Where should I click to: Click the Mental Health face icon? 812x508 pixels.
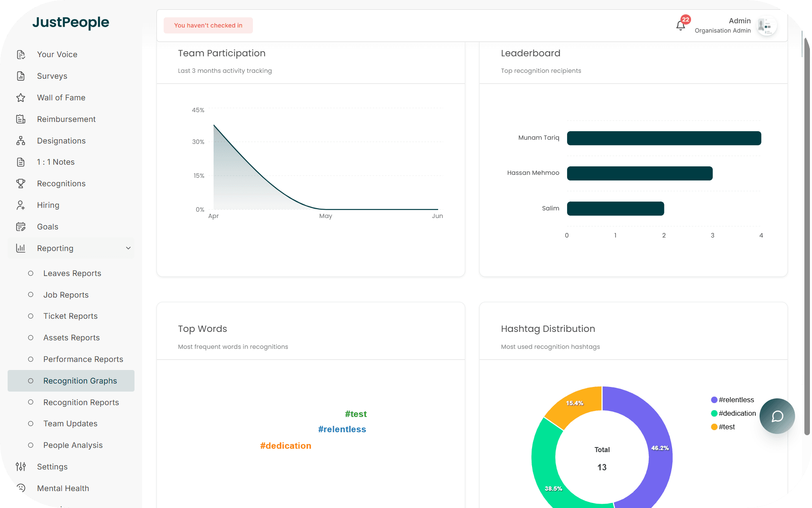click(21, 488)
